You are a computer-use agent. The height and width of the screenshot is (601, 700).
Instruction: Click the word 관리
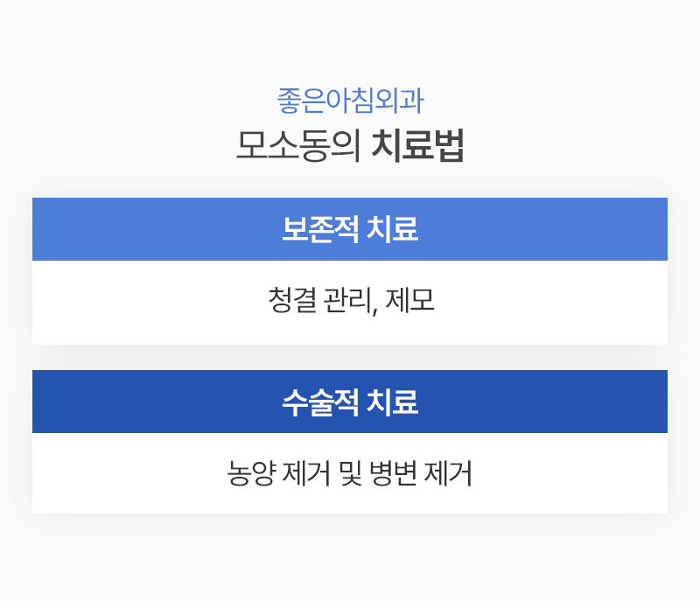click(x=350, y=303)
